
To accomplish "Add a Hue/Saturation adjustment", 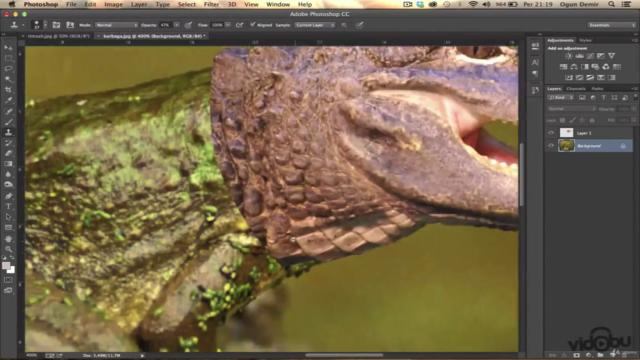I will 563,67.
